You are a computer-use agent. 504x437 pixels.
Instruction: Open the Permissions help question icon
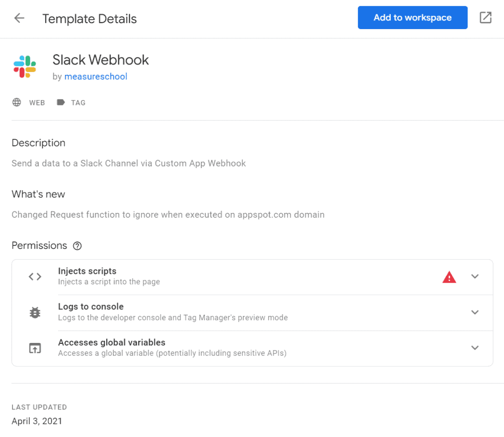click(x=77, y=246)
